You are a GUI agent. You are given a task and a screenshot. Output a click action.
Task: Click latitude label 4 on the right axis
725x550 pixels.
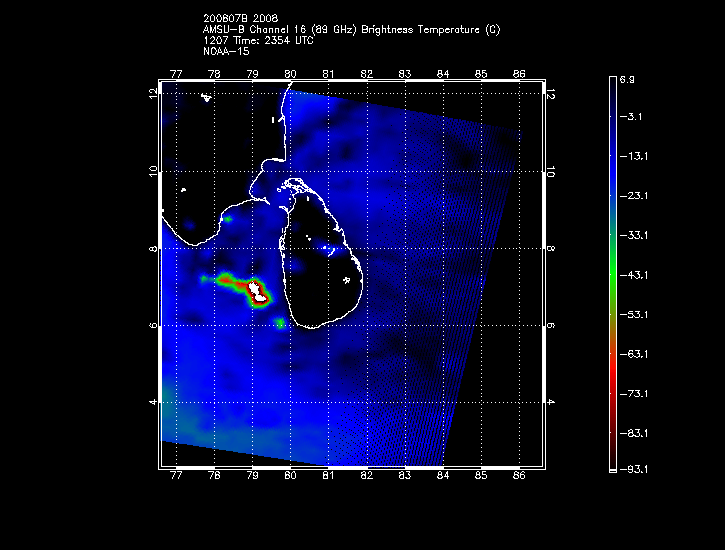550,401
